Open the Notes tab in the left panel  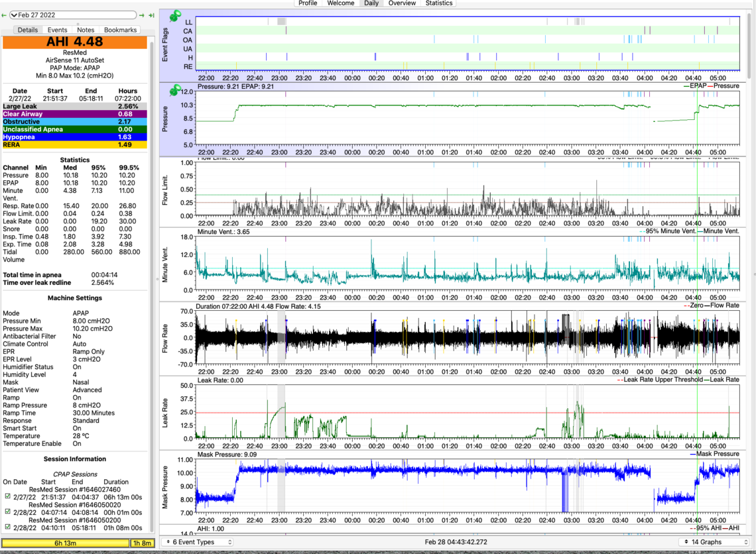click(86, 30)
